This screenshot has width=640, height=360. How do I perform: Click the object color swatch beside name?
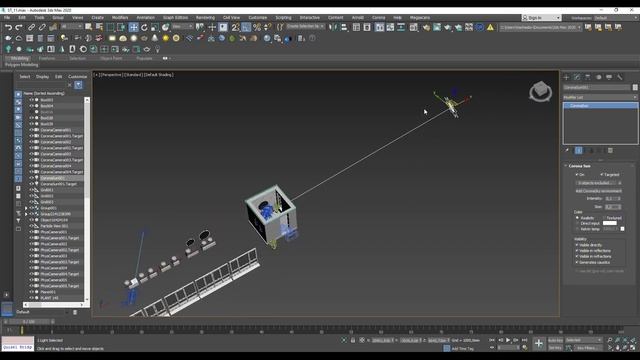pos(635,87)
